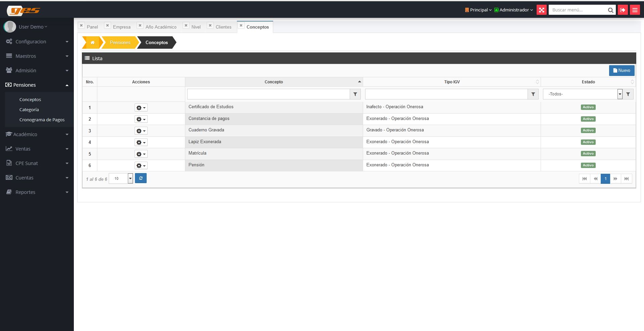Viewport: 644px width, 331px height.
Task: Go to last page of list
Action: tap(626, 179)
